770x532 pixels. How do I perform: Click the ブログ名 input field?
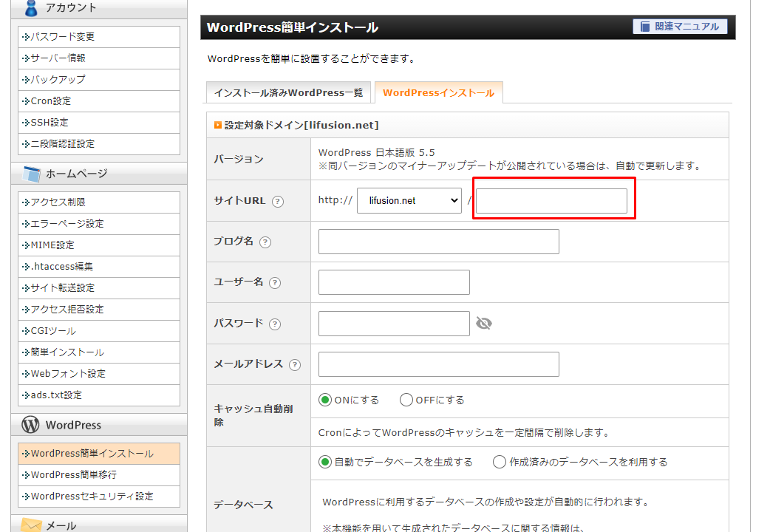coord(438,242)
